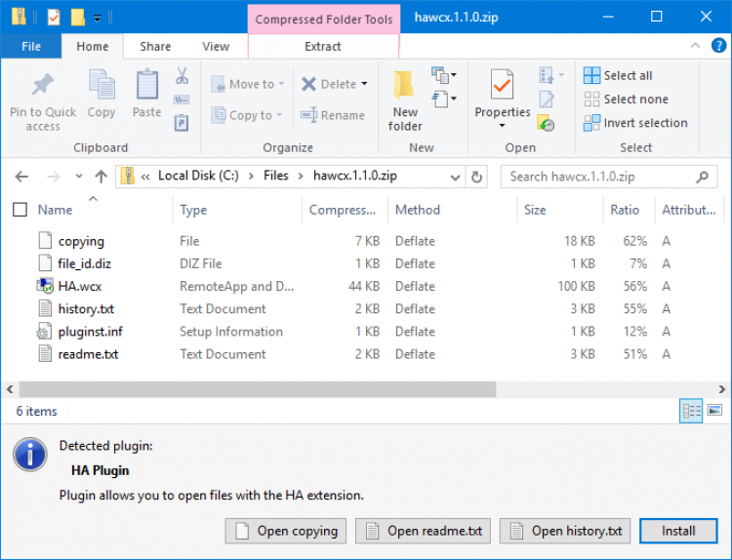Click the HA.wcx file icon
Image resolution: width=732 pixels, height=560 pixels.
coord(45,286)
